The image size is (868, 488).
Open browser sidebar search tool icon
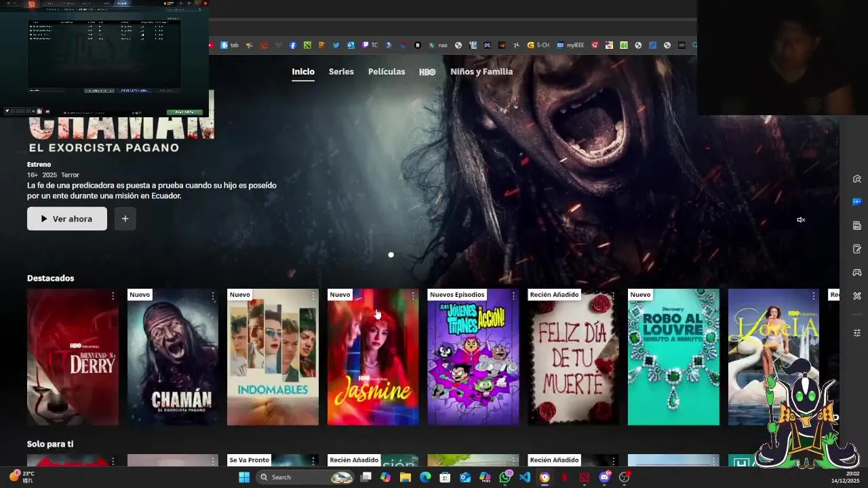pos(857,179)
